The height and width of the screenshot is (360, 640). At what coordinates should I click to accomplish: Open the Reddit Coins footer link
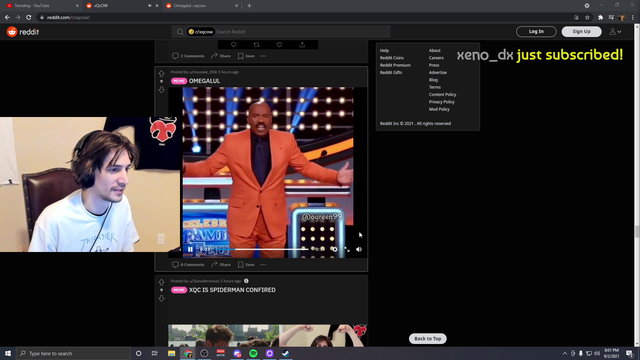pyautogui.click(x=392, y=58)
